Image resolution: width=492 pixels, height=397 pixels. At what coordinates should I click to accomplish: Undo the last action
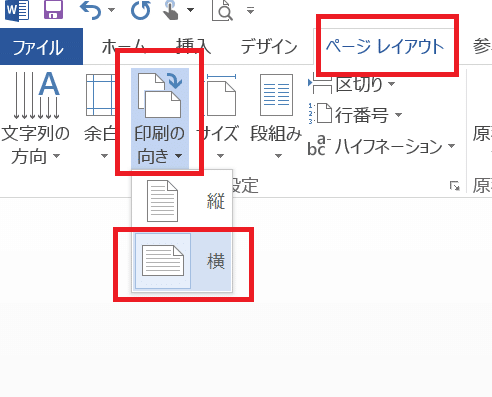coord(90,10)
